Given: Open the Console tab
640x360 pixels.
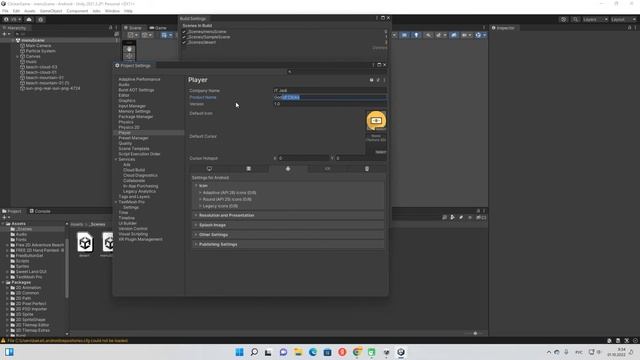Looking at the screenshot, I should click(x=40, y=211).
